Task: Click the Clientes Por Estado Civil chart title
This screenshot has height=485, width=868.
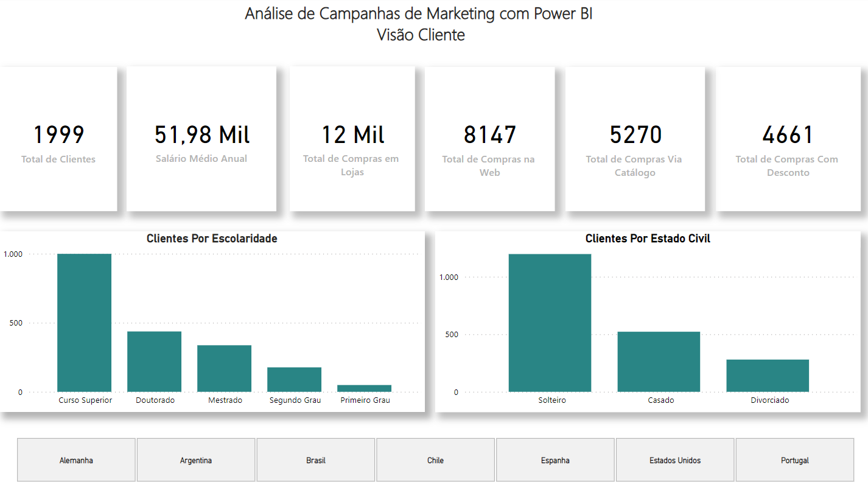Action: pyautogui.click(x=648, y=239)
